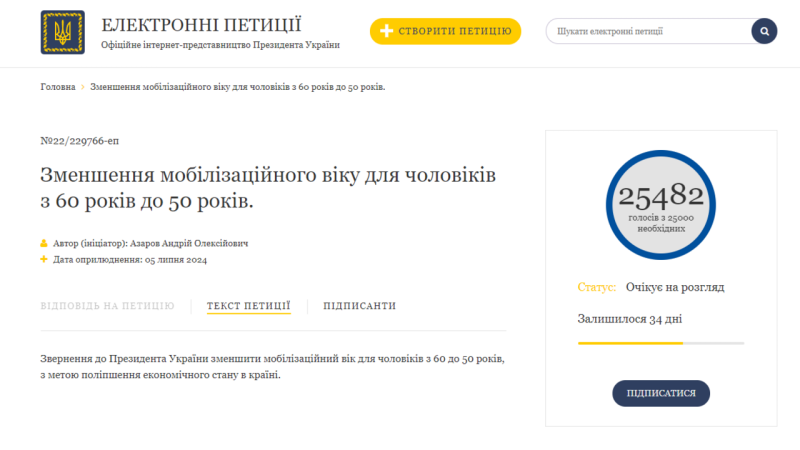Open the ВІДПОВІДЬ НА ПЕТИЦІЮ tab
Screen dimensions: 800x450
pyautogui.click(x=107, y=306)
